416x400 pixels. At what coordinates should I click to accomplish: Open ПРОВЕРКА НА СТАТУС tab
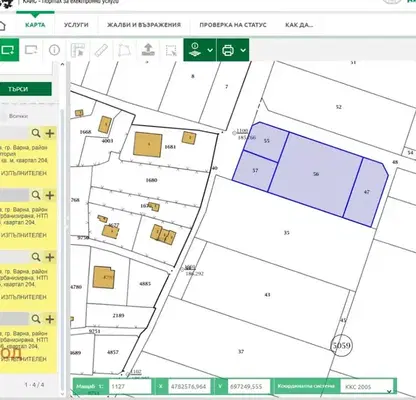pyautogui.click(x=233, y=25)
